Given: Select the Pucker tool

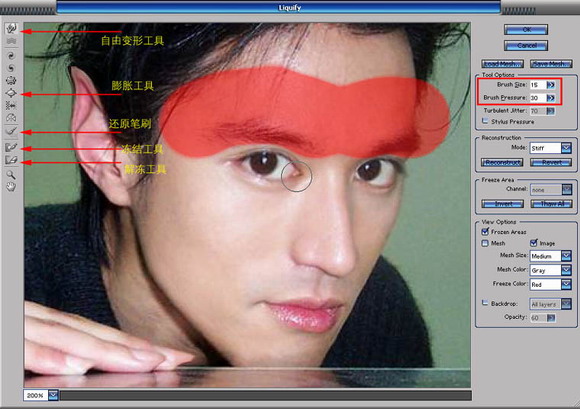Looking at the screenshot, I should pyautogui.click(x=11, y=80).
